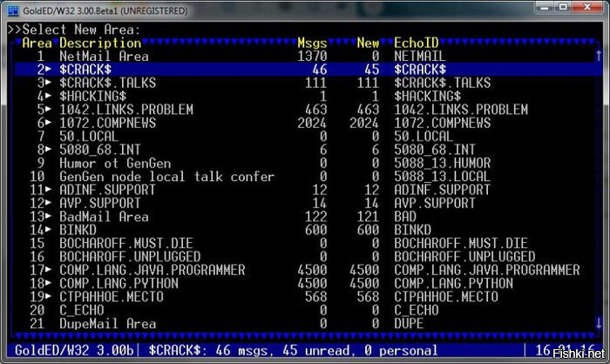Click the scroll down arrow beside DupeMail row
Viewport: 610px width, 364px height.
click(598, 323)
